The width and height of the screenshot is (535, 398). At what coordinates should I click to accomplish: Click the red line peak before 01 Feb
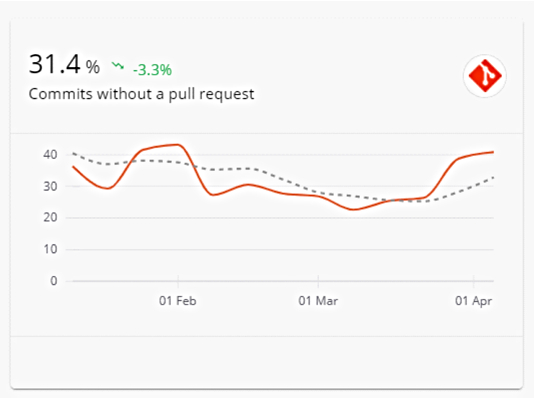coord(177,144)
